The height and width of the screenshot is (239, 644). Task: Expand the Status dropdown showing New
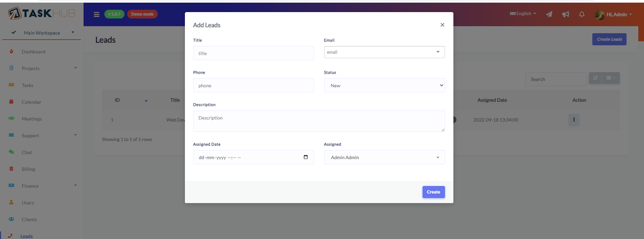(384, 86)
